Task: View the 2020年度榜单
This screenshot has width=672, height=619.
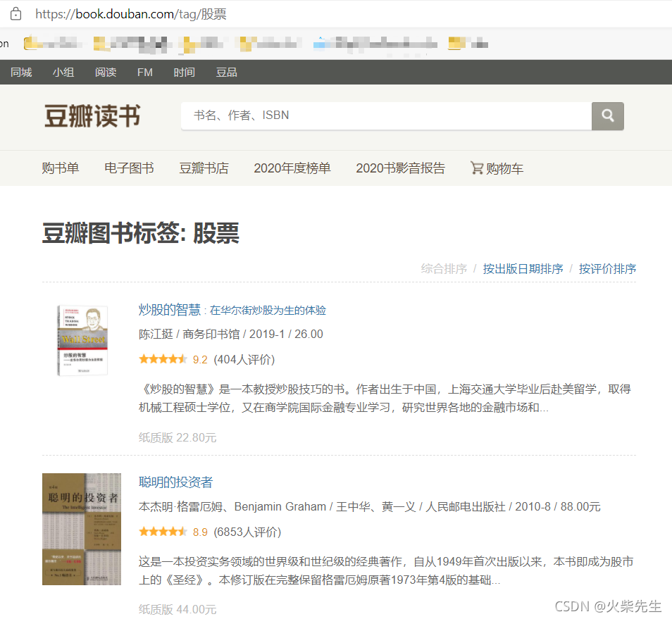Action: 292,168
